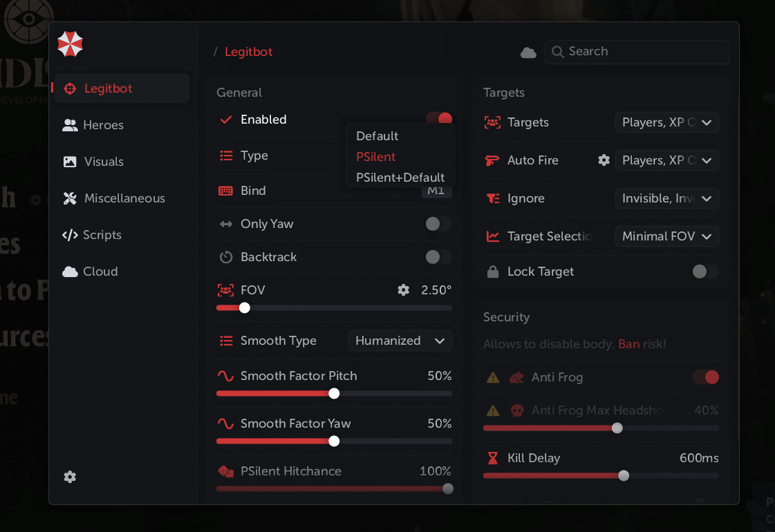The height and width of the screenshot is (532, 775).
Task: Open the cloud sync icon beside search
Action: [x=528, y=53]
